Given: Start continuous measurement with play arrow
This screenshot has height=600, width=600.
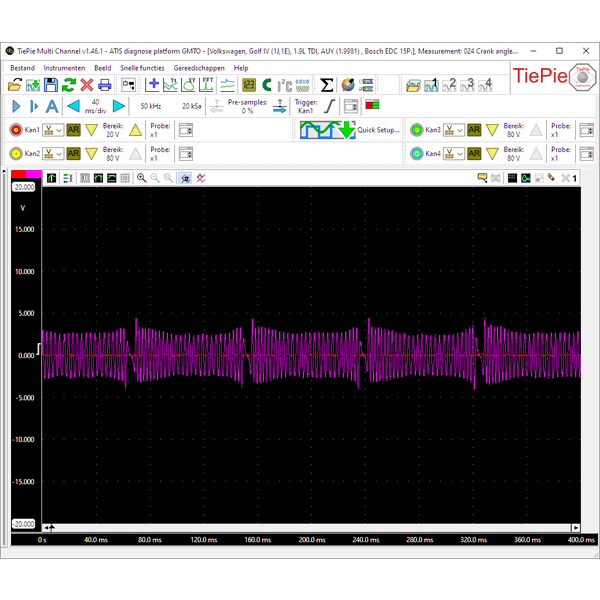Looking at the screenshot, I should point(16,106).
